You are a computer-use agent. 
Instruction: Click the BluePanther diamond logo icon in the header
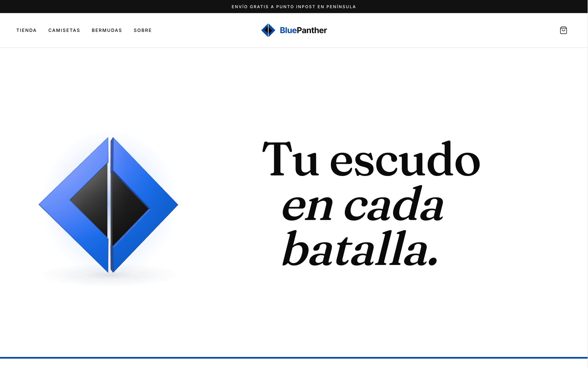point(268,30)
